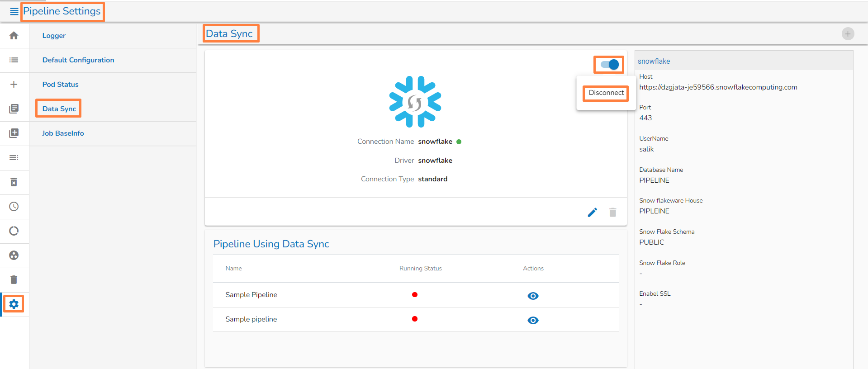Open the trash bin icon in left sidebar
868x369 pixels.
(14, 280)
